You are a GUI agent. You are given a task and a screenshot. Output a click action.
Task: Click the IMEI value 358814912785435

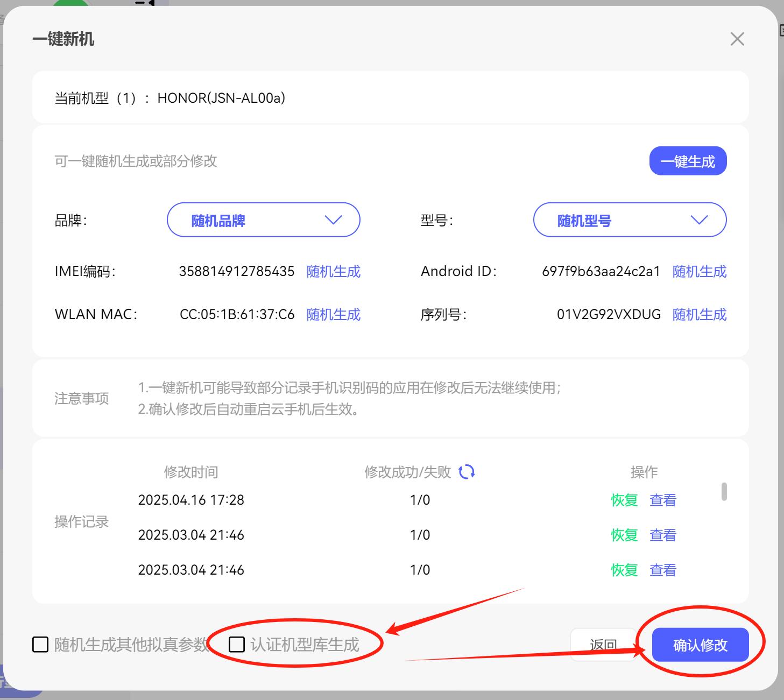pos(237,271)
